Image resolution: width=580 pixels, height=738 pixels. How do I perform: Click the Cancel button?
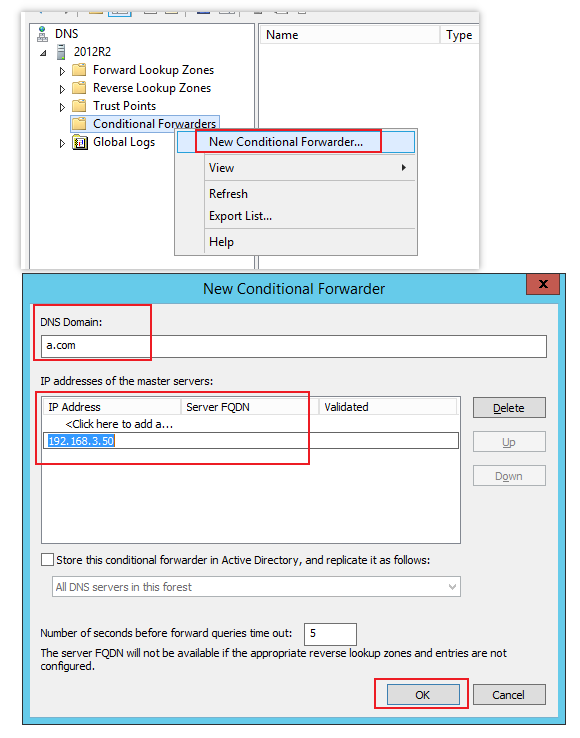pyautogui.click(x=509, y=695)
